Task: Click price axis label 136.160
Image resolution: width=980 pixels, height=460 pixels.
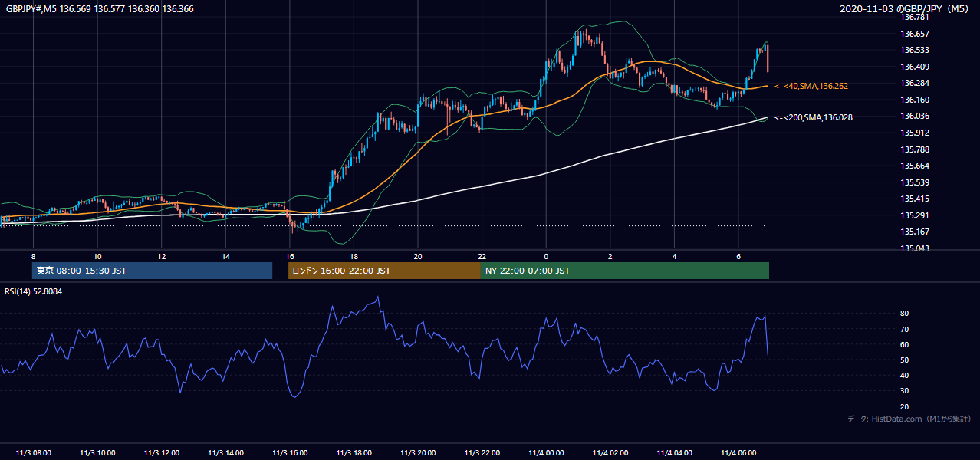Action: (916, 100)
